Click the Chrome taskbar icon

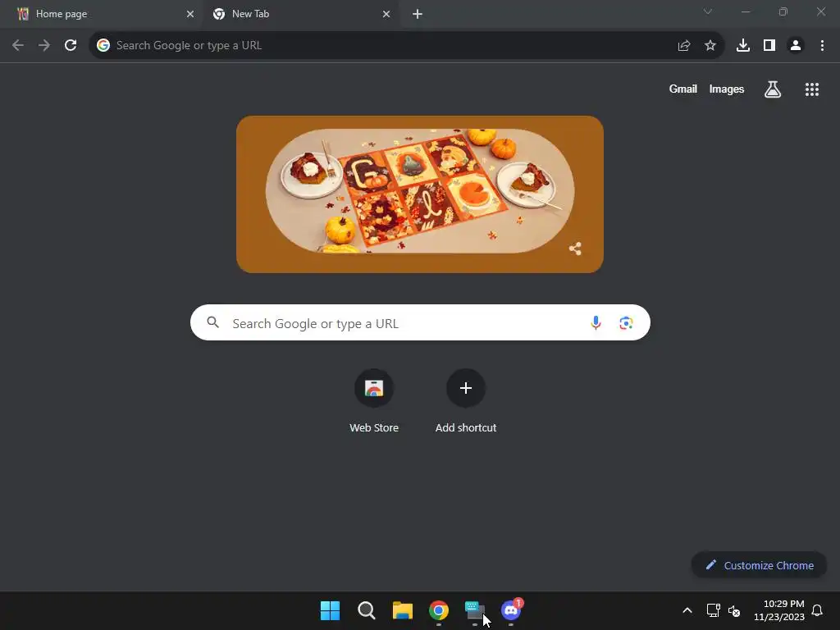439,610
